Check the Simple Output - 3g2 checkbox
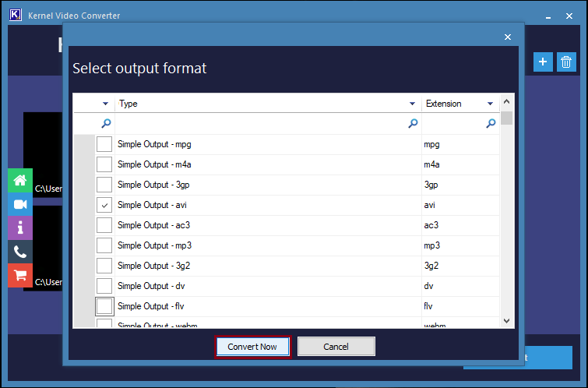 pyautogui.click(x=104, y=266)
